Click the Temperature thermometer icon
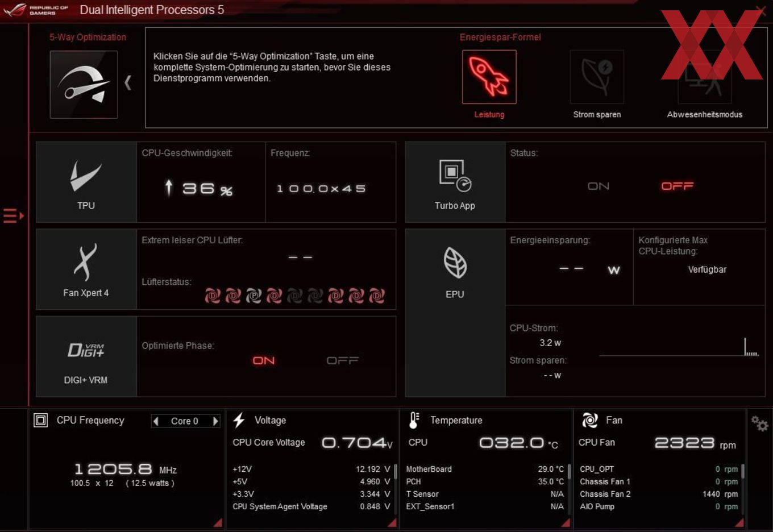The image size is (773, 532). point(414,420)
